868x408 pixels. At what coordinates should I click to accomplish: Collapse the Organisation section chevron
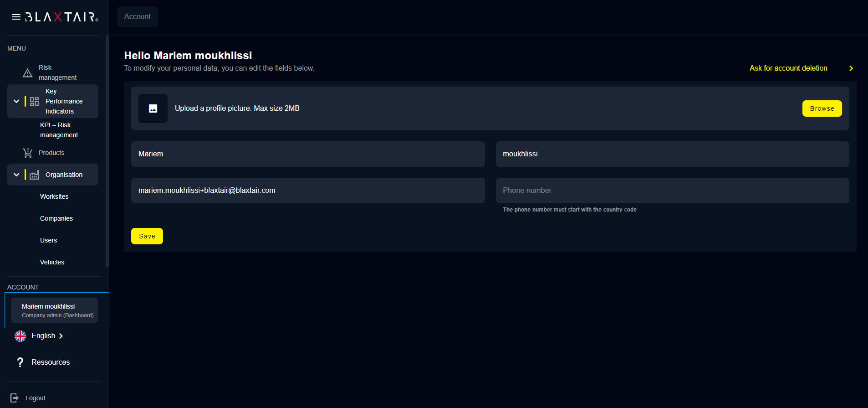[x=16, y=175]
